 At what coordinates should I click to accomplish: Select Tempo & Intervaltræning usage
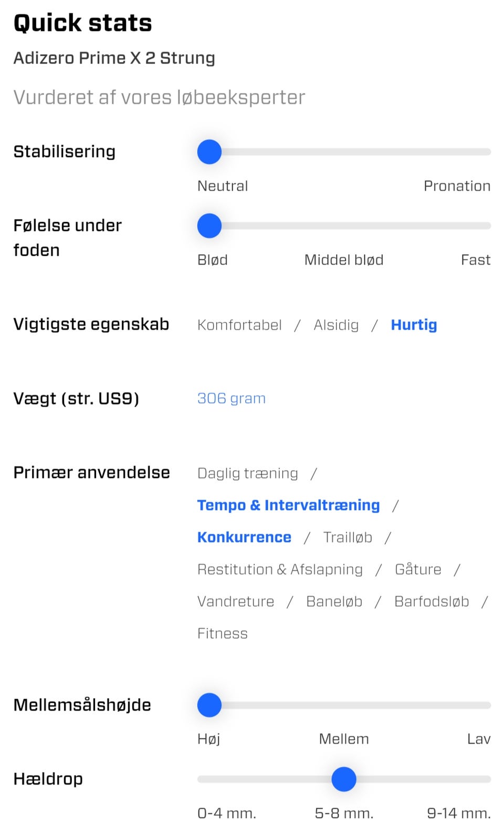(x=288, y=505)
